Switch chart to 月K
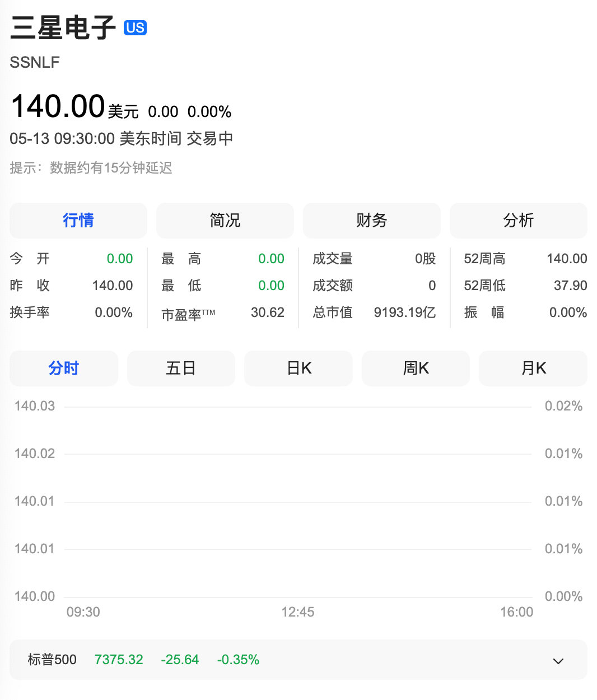The width and height of the screenshot is (597, 700). tap(533, 368)
